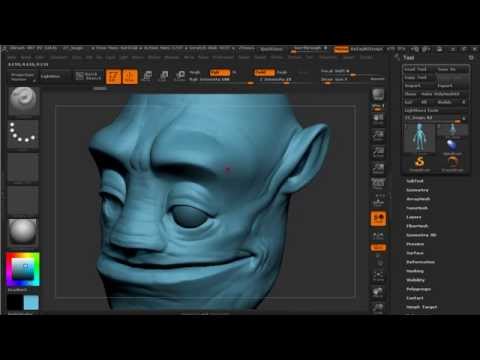Toggle Local symmetry orange button

(x=378, y=218)
